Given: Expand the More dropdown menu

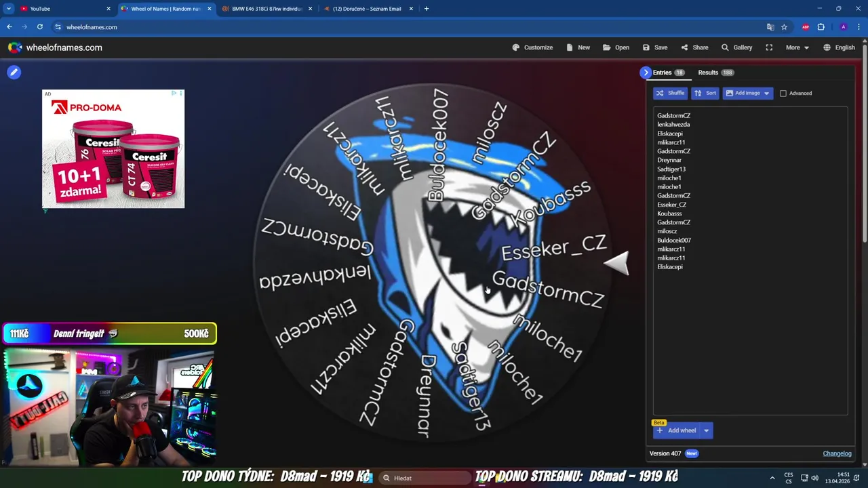Looking at the screenshot, I should (x=797, y=47).
